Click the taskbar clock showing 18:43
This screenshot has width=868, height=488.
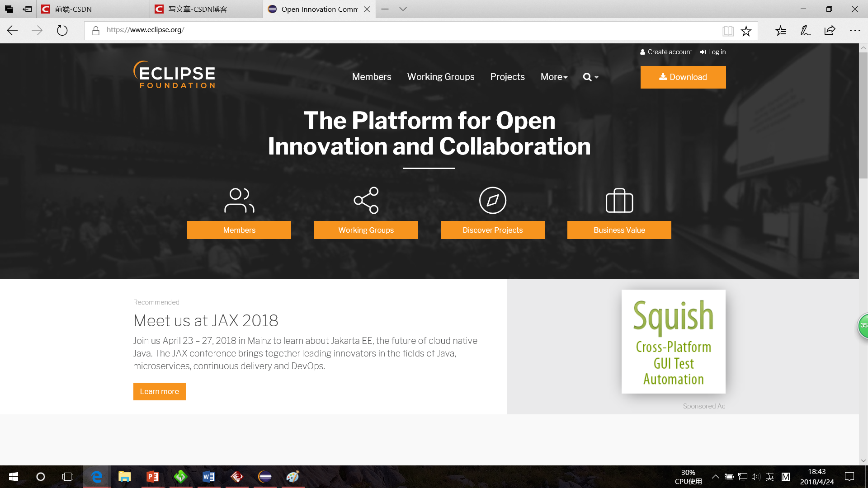(x=817, y=477)
